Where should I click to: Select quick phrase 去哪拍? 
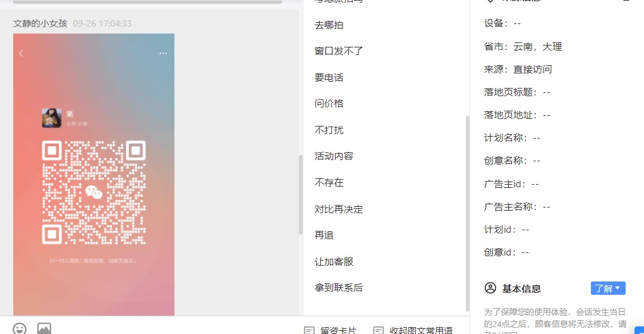coord(329,25)
